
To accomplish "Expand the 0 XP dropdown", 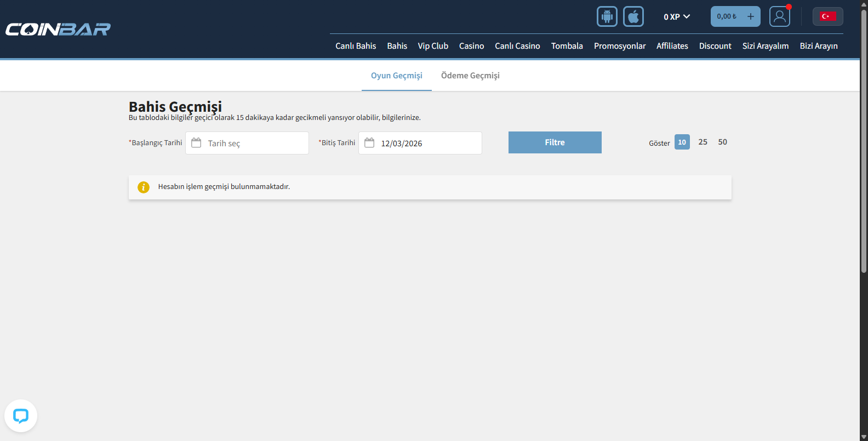I will 677,17.
